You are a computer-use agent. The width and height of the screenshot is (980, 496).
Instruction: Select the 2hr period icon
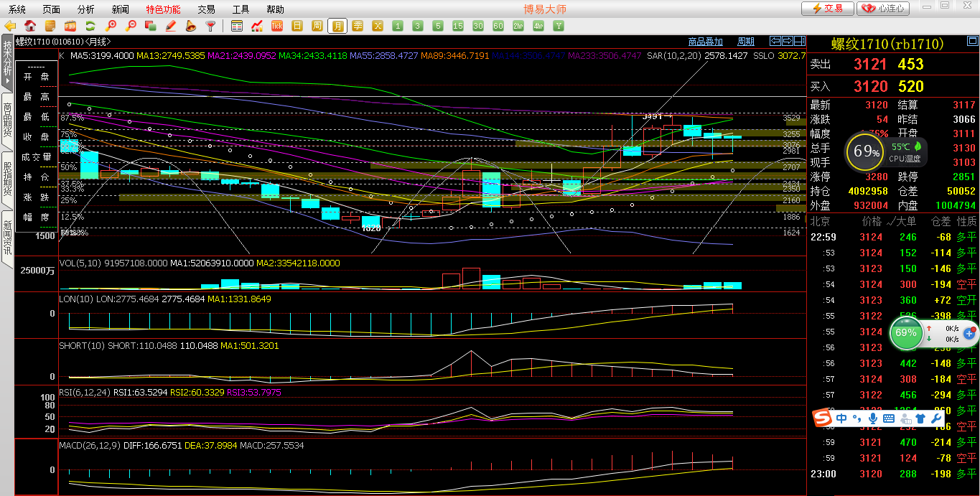pos(518,26)
